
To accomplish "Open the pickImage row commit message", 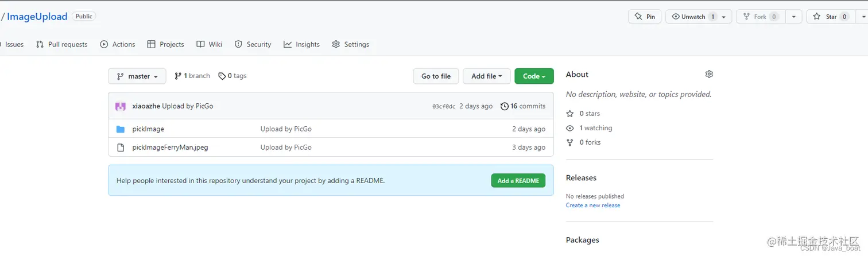I will [x=286, y=129].
